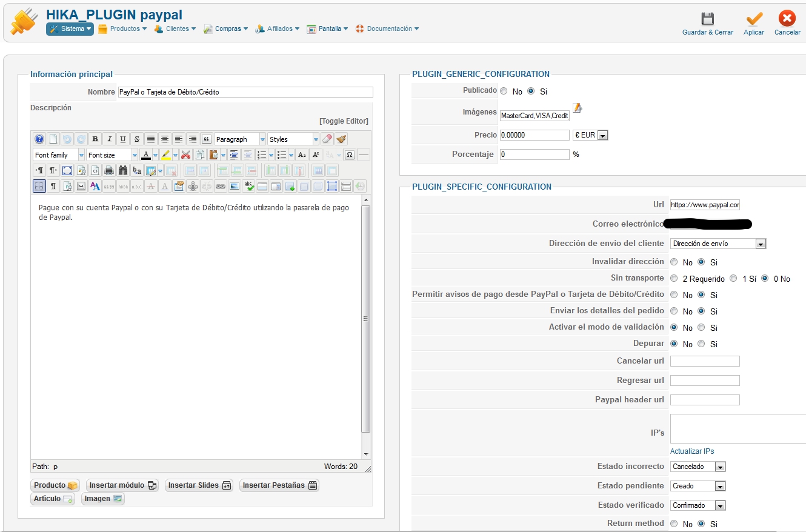Set Invalidar dirección to No
This screenshot has height=532, width=806.
click(x=674, y=262)
